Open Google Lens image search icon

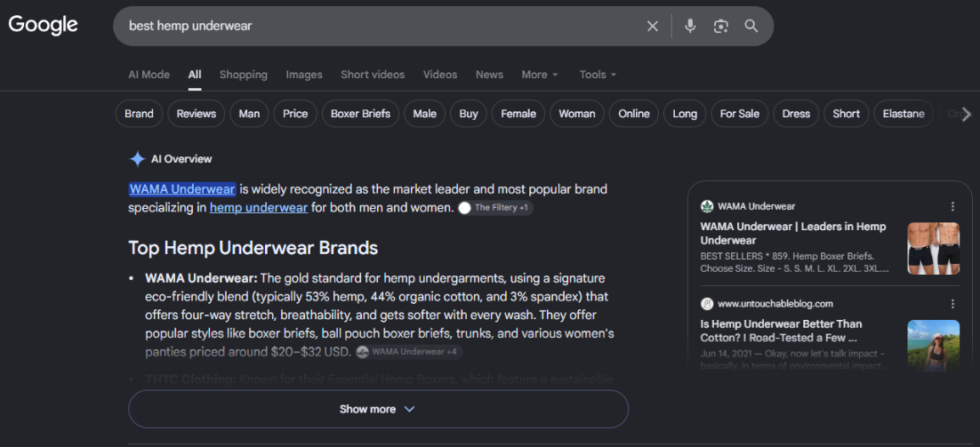click(720, 27)
